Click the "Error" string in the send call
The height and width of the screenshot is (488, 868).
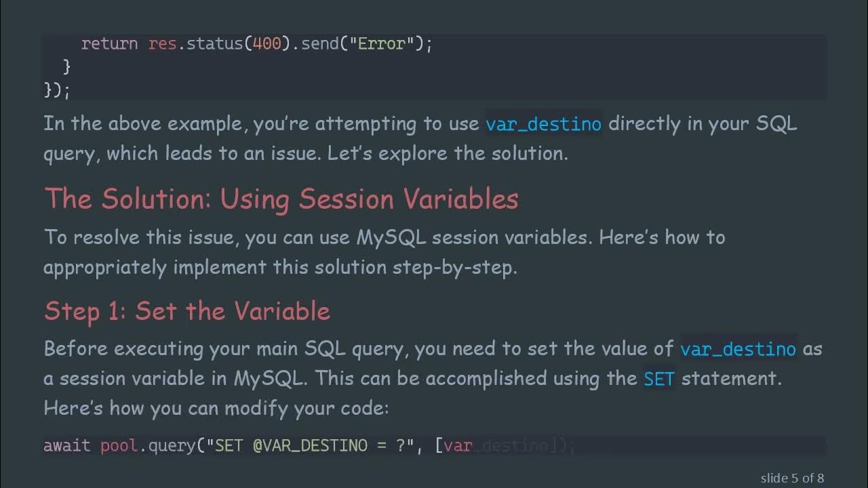pos(381,44)
